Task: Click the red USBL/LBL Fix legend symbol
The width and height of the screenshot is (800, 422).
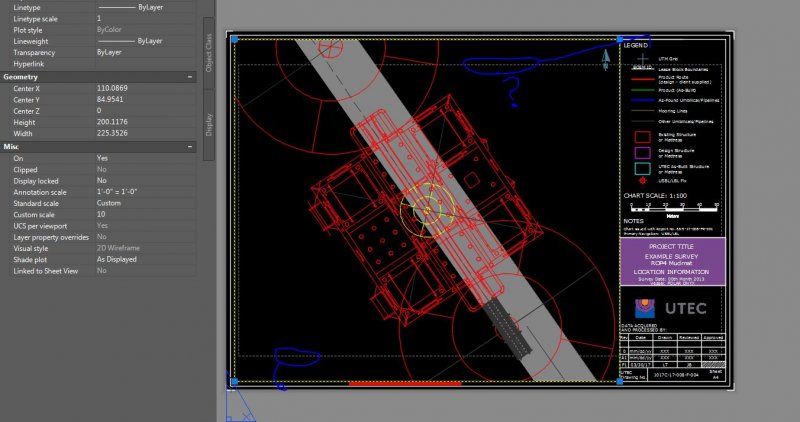Action: (x=642, y=180)
